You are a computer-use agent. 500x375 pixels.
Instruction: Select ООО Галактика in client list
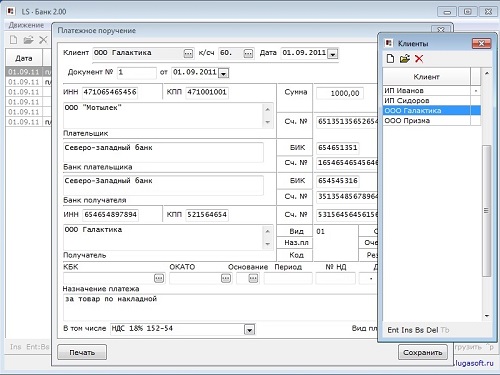(x=431, y=111)
